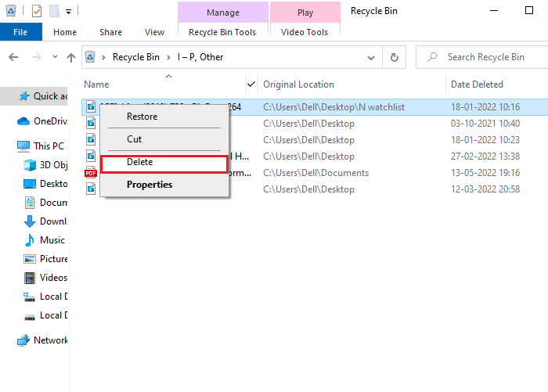Choose Cut from the context menu
The width and height of the screenshot is (548, 392).
[164, 139]
